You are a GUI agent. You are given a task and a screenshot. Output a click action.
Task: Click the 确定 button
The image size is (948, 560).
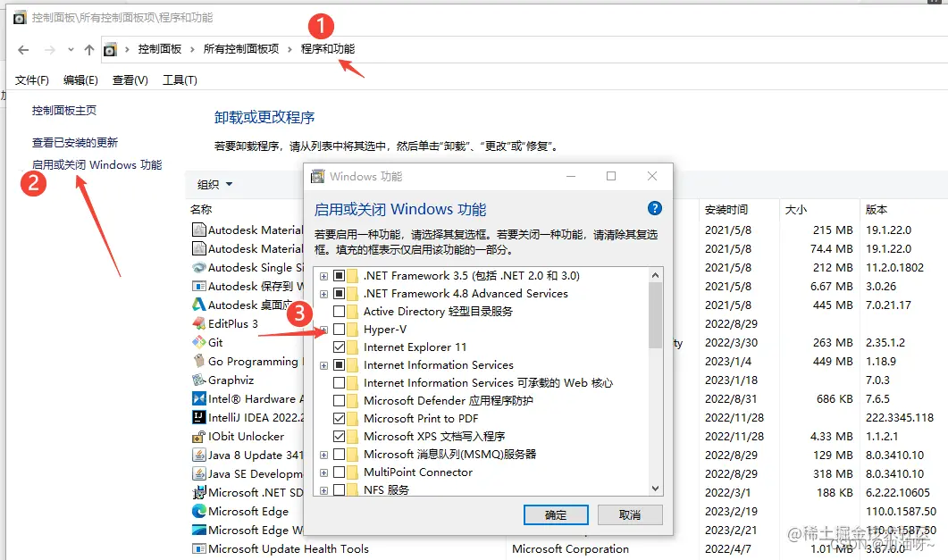tap(556, 514)
